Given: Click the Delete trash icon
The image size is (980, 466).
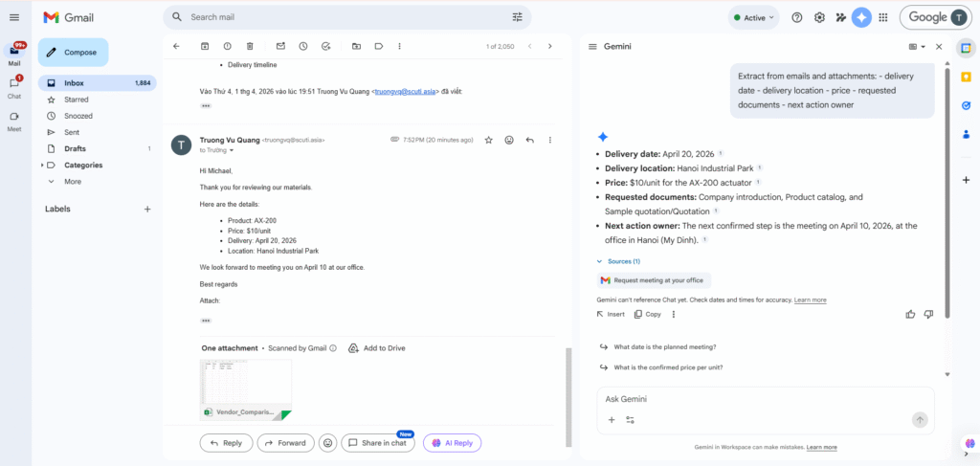Looking at the screenshot, I should (x=250, y=46).
